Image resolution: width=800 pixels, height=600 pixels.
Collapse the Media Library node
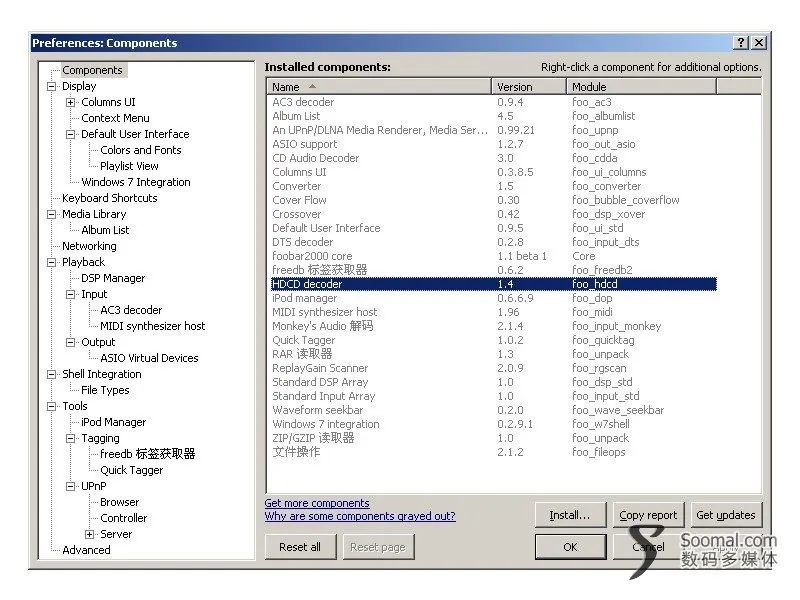52,214
